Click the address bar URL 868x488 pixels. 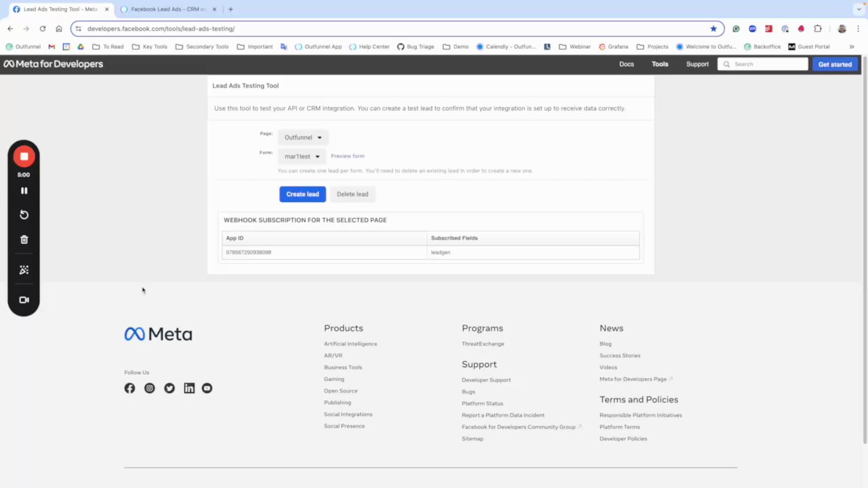tap(161, 28)
